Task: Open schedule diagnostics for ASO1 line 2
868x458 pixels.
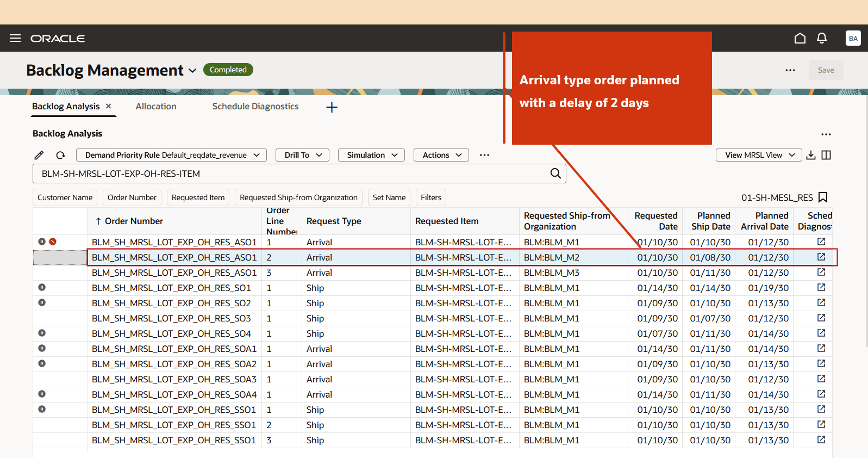Action: [821, 257]
